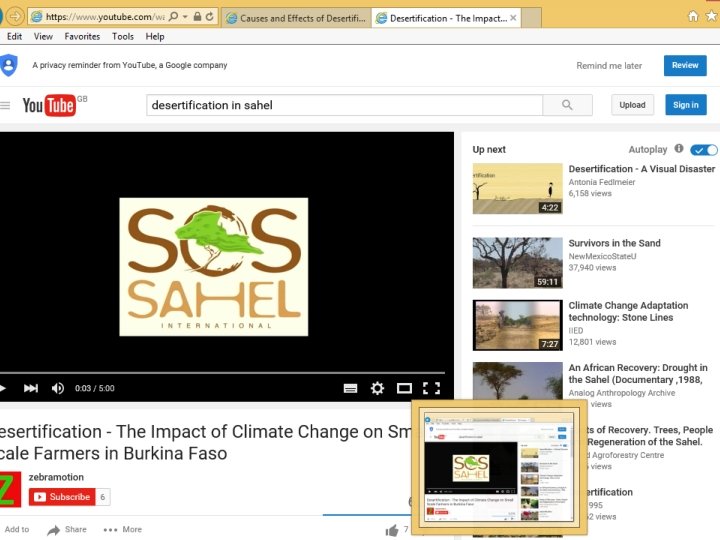Viewport: 720px width, 540px height.
Task: Click the privacy shield icon
Action: [9, 65]
